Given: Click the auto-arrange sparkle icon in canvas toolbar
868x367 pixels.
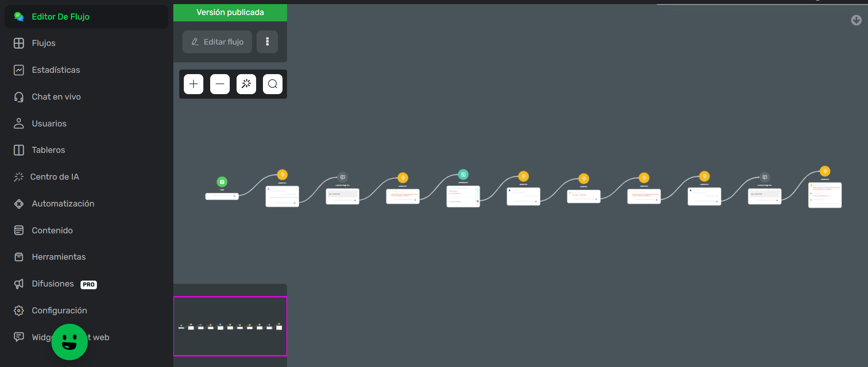Looking at the screenshot, I should [246, 84].
